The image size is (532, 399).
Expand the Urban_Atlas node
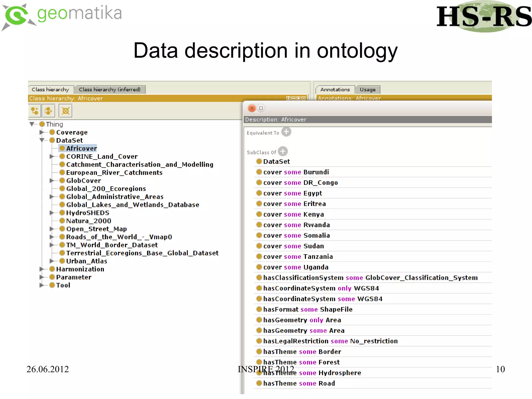52,261
